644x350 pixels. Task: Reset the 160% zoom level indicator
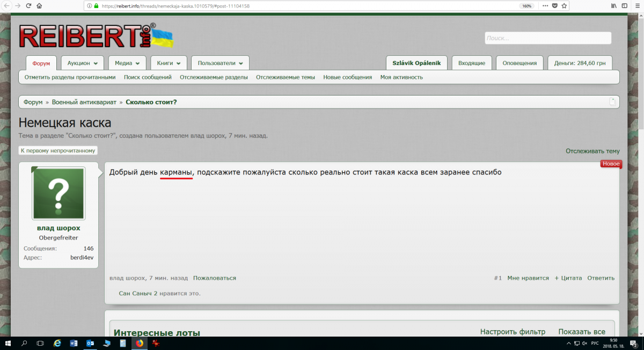(x=526, y=6)
